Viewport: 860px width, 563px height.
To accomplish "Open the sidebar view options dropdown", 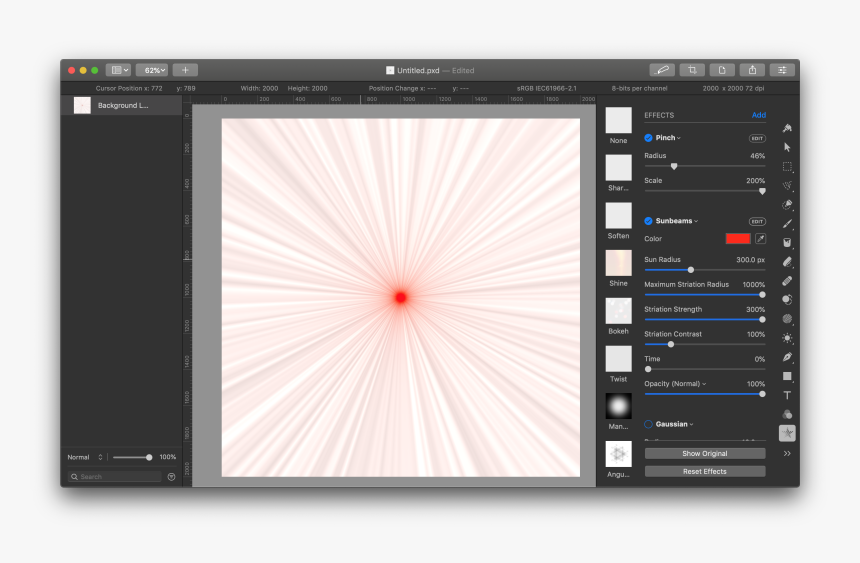I will 118,70.
